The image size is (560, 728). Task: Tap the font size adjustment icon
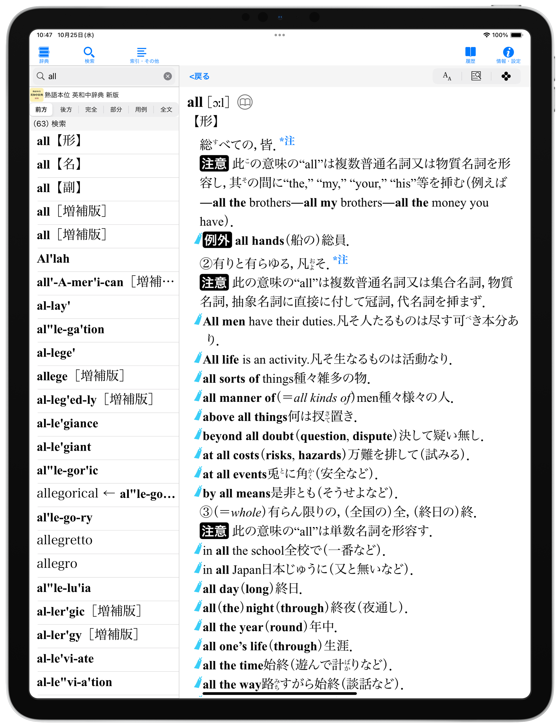(447, 76)
